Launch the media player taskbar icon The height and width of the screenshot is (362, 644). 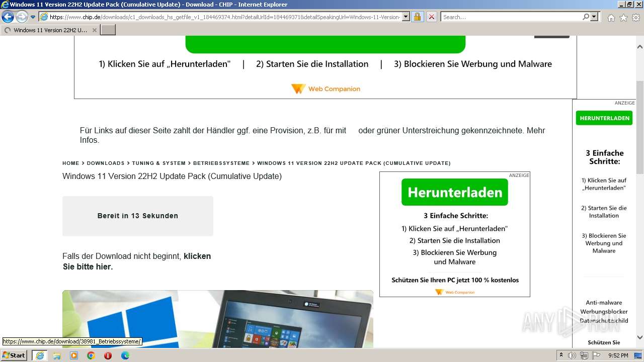click(x=74, y=355)
